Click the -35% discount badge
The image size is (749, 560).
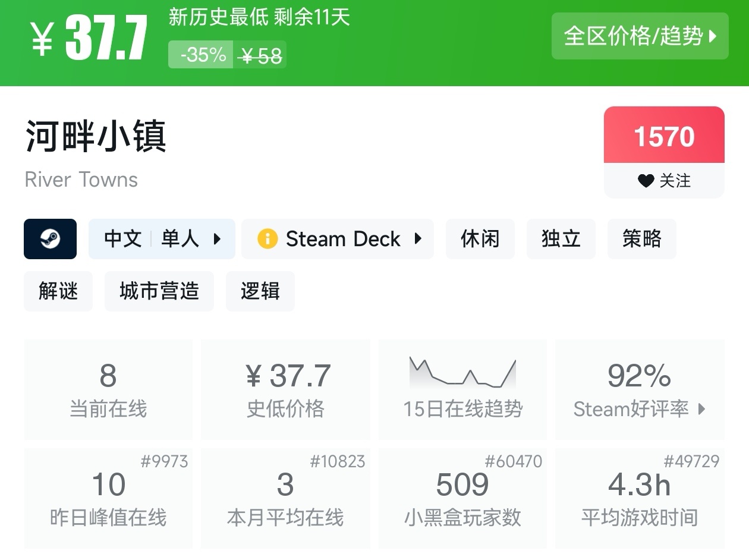(201, 55)
